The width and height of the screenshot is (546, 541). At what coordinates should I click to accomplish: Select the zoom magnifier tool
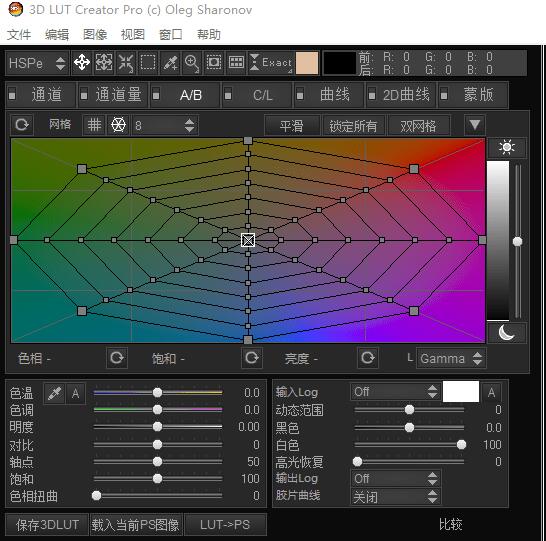(x=192, y=63)
